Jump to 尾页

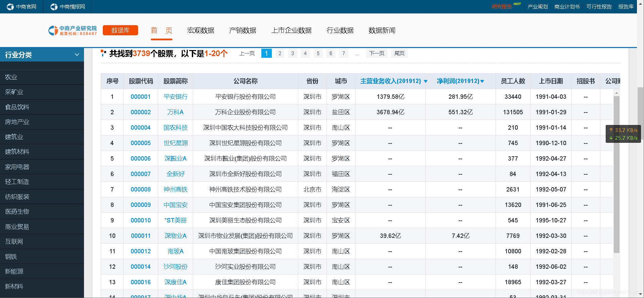point(399,53)
